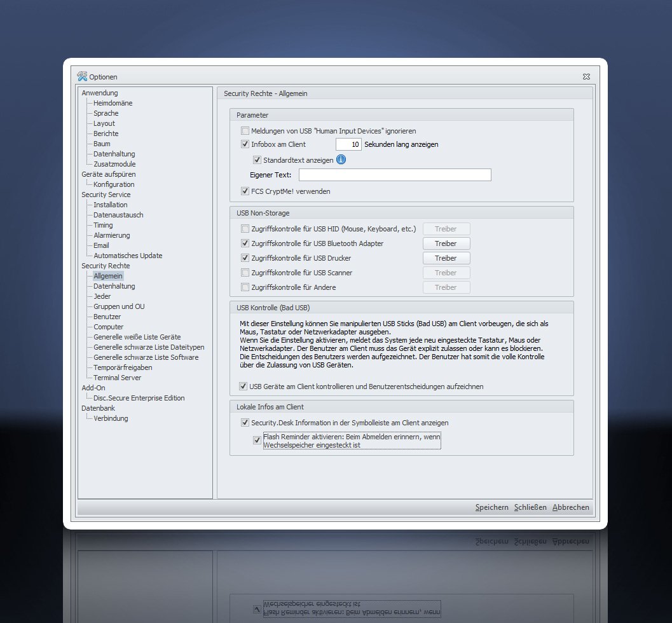Click Abbrechen to cancel changes

pyautogui.click(x=570, y=507)
